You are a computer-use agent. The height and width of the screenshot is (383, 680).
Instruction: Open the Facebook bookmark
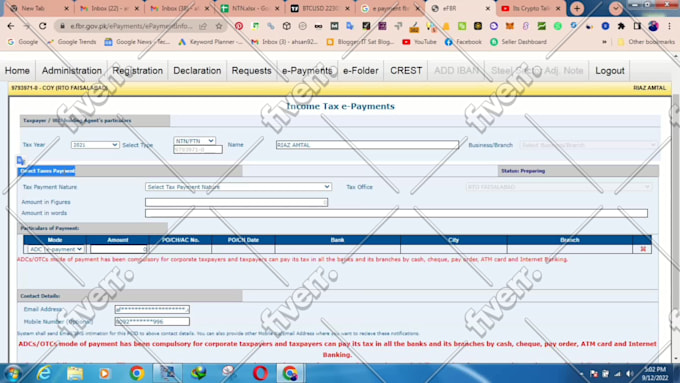point(463,42)
